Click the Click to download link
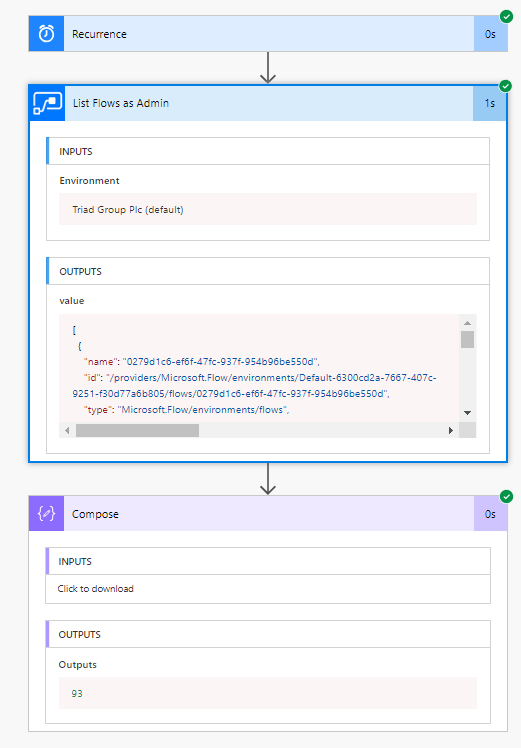The image size is (521, 748). (x=95, y=589)
